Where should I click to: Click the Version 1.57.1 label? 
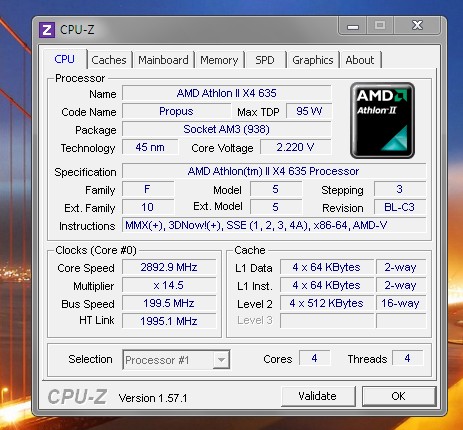153,398
